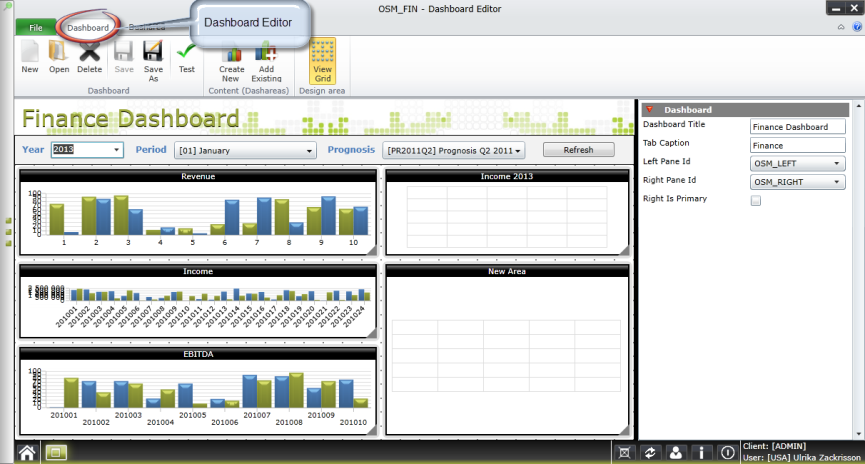This screenshot has height=464, width=865.
Task: Select the green window icon beside Home
Action: [x=56, y=453]
